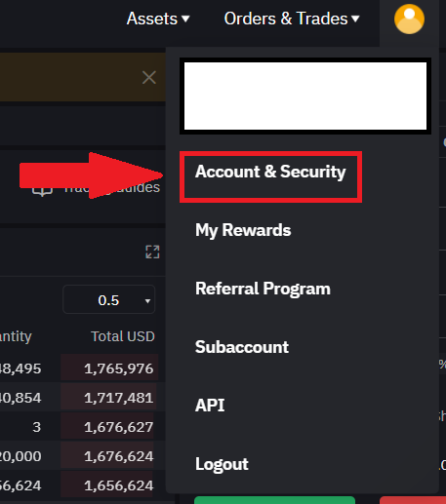Choose Referral Program in the menu
446x504 pixels.
(263, 289)
